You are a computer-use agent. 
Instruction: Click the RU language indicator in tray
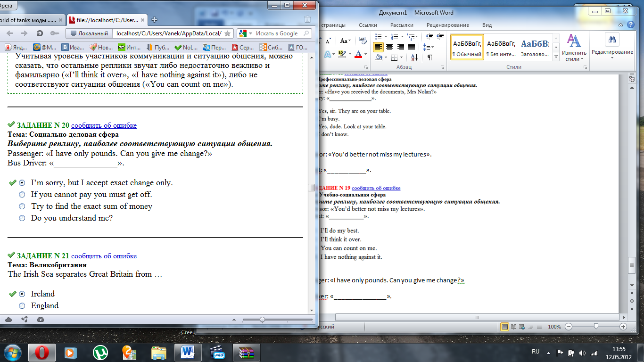(536, 352)
